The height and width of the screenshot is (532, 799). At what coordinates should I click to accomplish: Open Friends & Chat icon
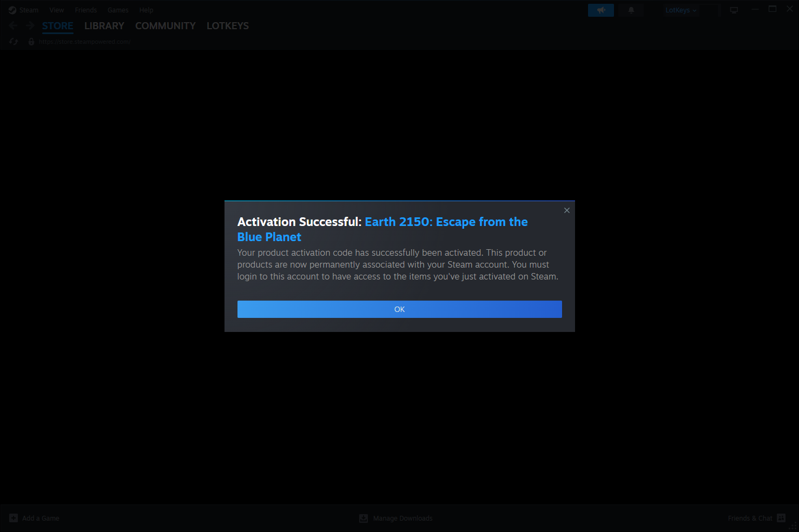[781, 518]
